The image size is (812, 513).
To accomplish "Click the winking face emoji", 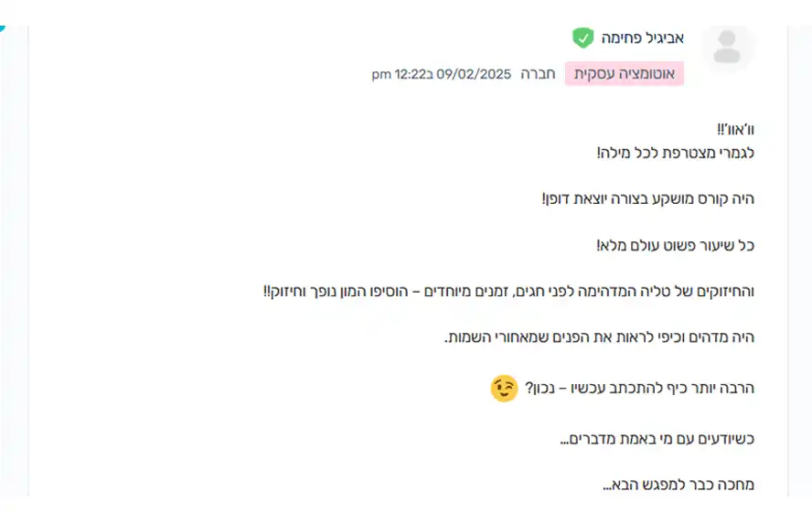I will pyautogui.click(x=504, y=389).
